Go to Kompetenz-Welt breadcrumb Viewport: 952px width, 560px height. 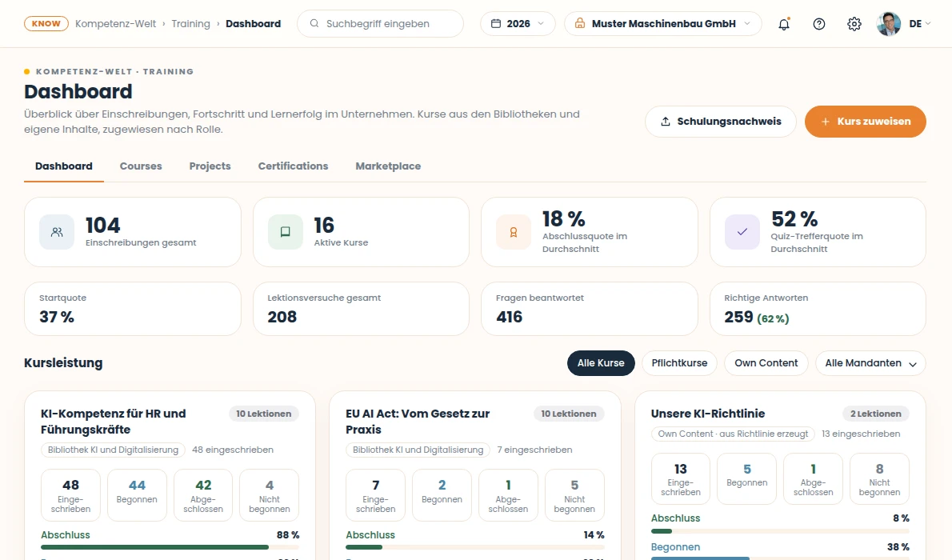pyautogui.click(x=115, y=24)
